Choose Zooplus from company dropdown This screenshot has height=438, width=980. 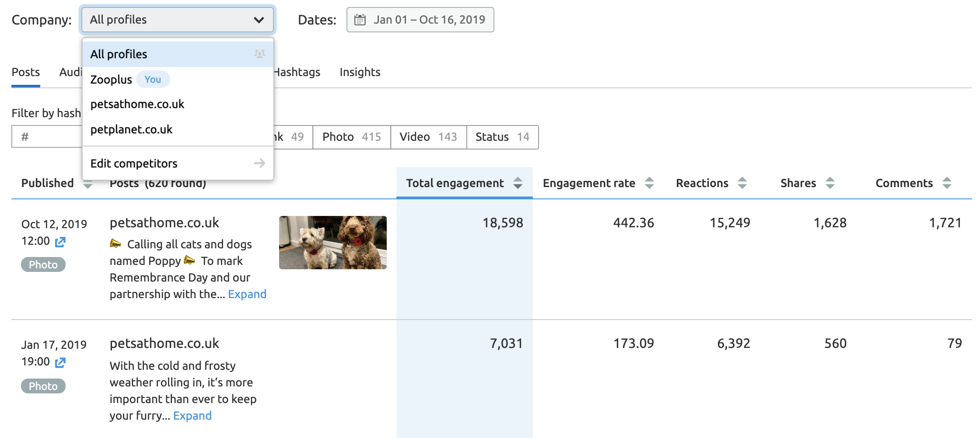coord(178,80)
